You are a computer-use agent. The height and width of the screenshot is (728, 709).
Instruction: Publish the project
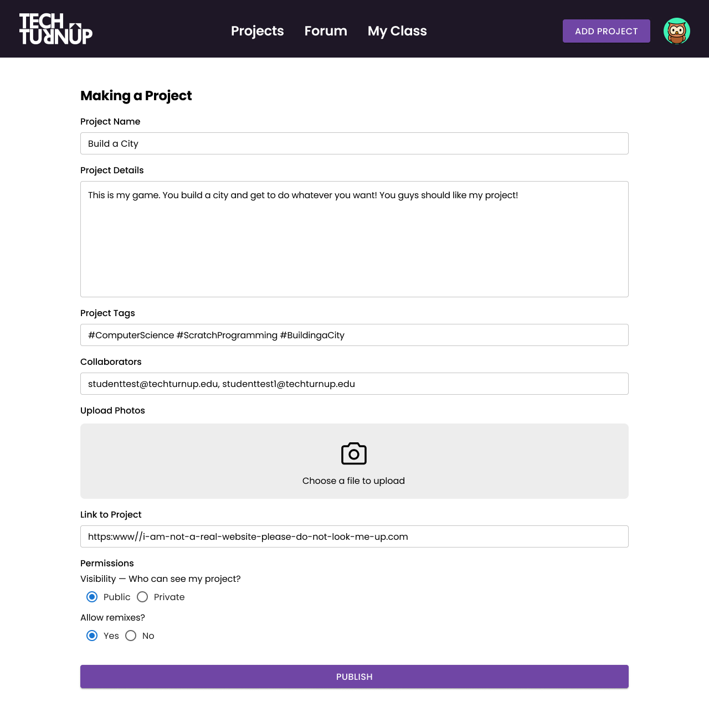(354, 677)
